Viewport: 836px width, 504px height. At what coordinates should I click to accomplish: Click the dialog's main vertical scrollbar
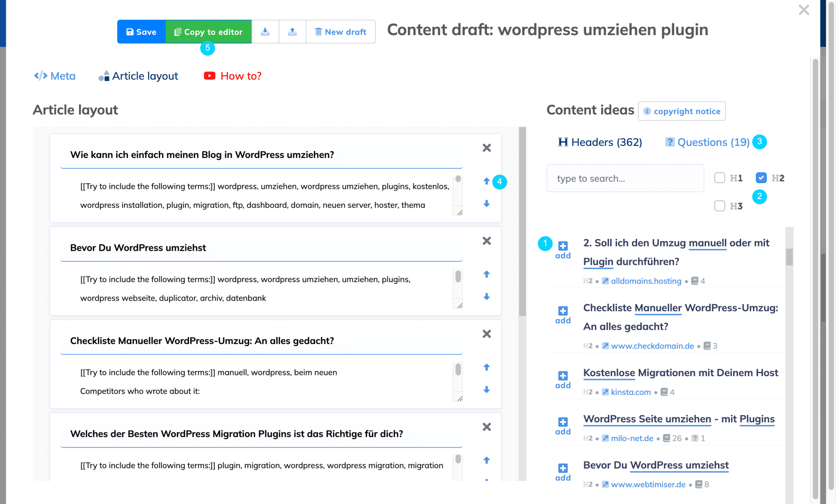tap(815, 279)
